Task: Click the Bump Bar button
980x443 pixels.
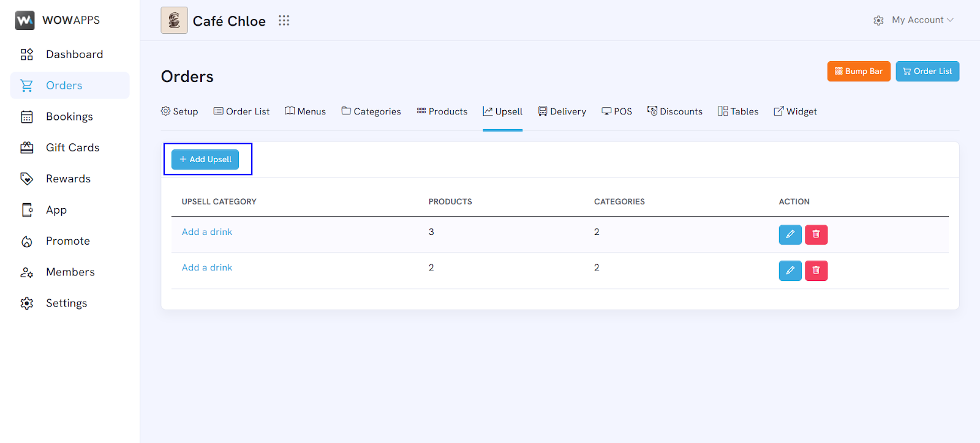Action: tap(859, 71)
